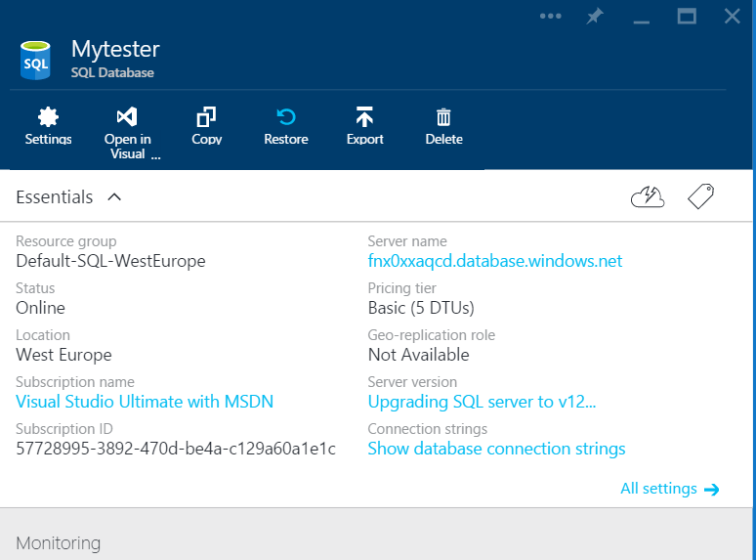The width and height of the screenshot is (756, 560).
Task: Click the Monitoring section header
Action: (59, 542)
